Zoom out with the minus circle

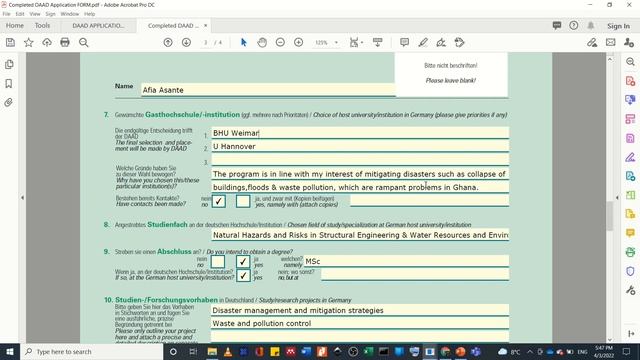point(280,42)
